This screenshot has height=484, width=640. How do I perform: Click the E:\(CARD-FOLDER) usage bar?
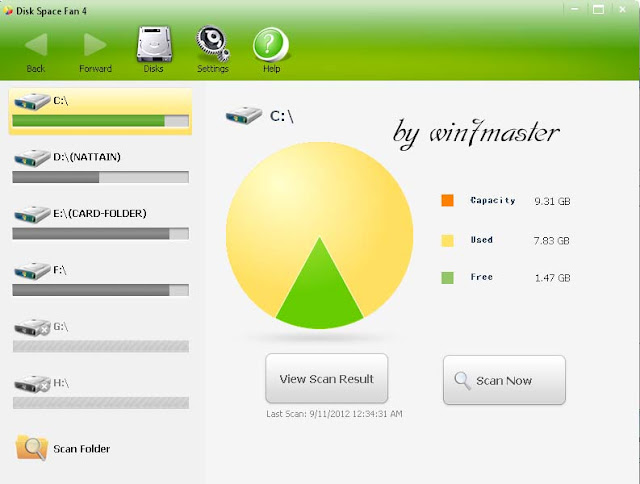tap(100, 233)
